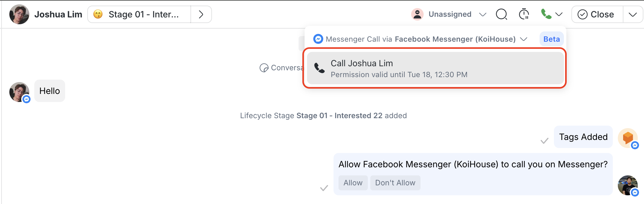
Task: Open the snooze timer icon
Action: click(x=524, y=14)
